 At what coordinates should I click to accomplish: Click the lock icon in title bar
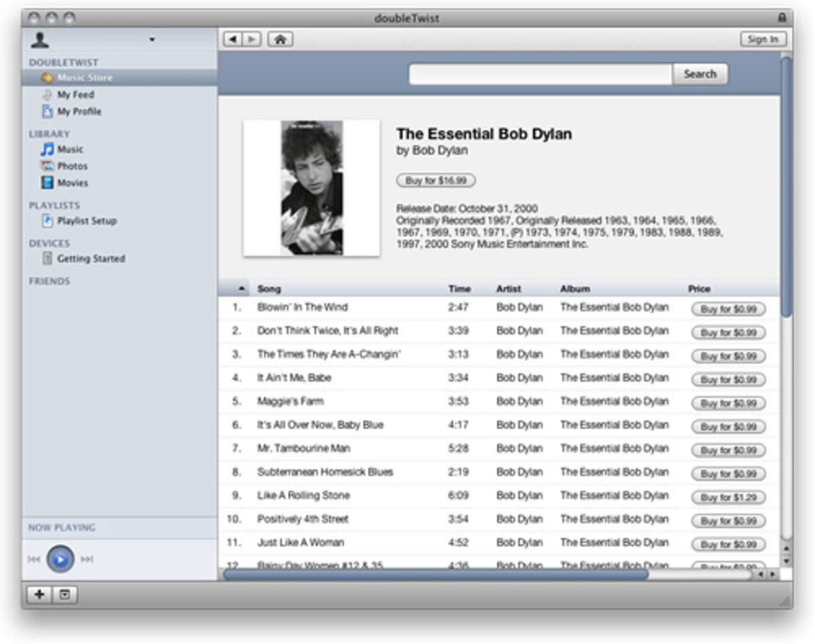pos(781,18)
